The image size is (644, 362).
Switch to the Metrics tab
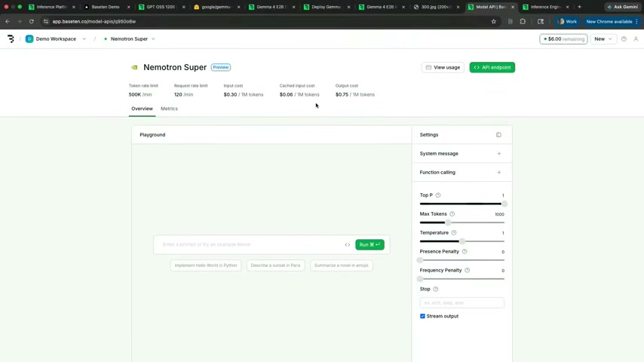point(169,109)
